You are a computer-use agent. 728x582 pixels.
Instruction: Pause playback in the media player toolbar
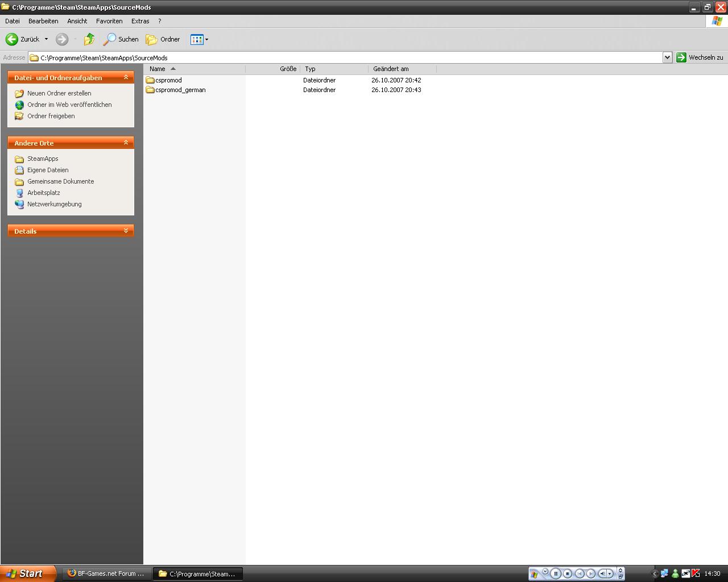556,573
